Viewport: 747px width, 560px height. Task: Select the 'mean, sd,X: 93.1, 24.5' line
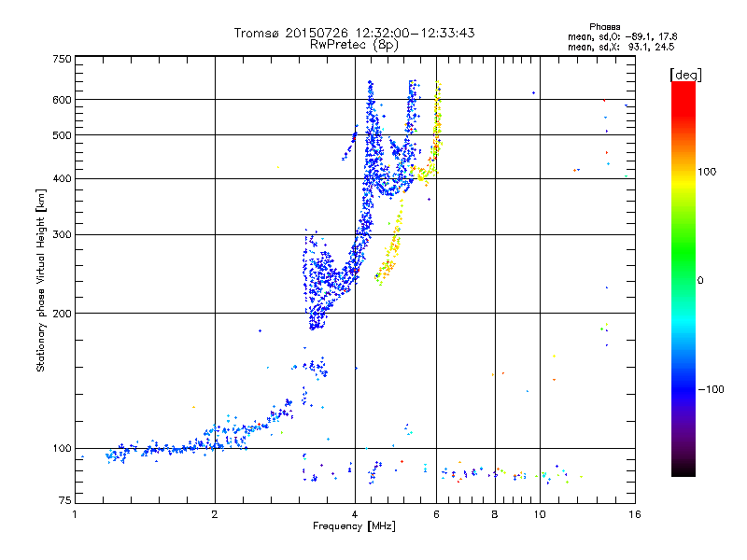(621, 47)
